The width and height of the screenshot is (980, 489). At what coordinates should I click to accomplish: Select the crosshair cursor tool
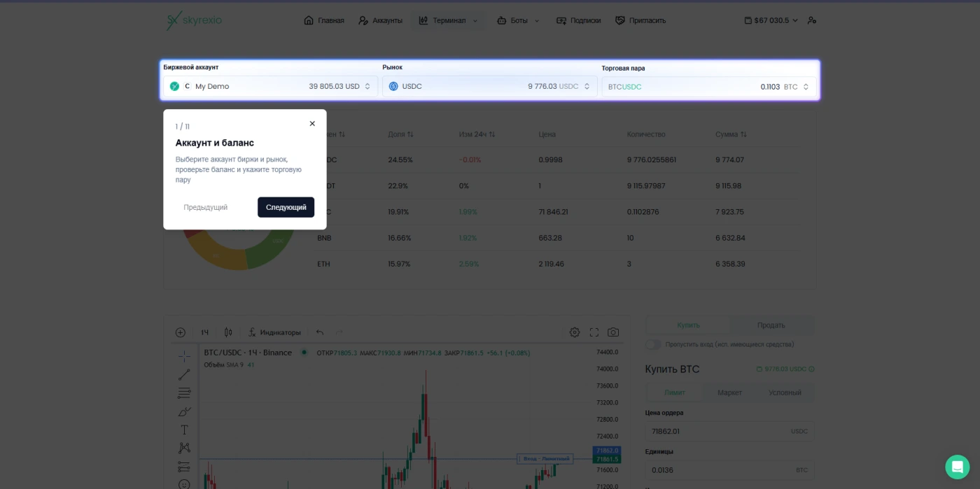point(184,356)
